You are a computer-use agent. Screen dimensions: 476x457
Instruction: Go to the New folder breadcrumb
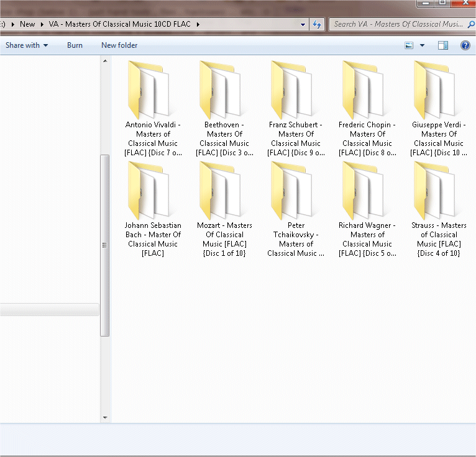27,24
